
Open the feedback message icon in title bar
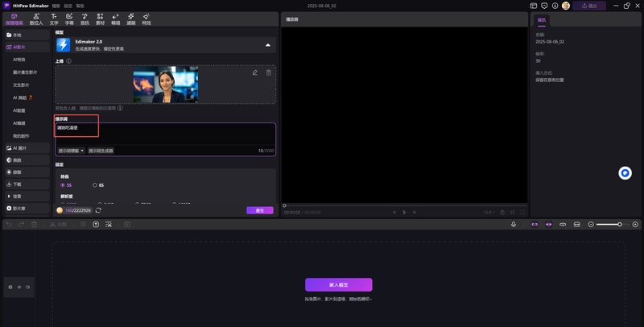pos(544,6)
